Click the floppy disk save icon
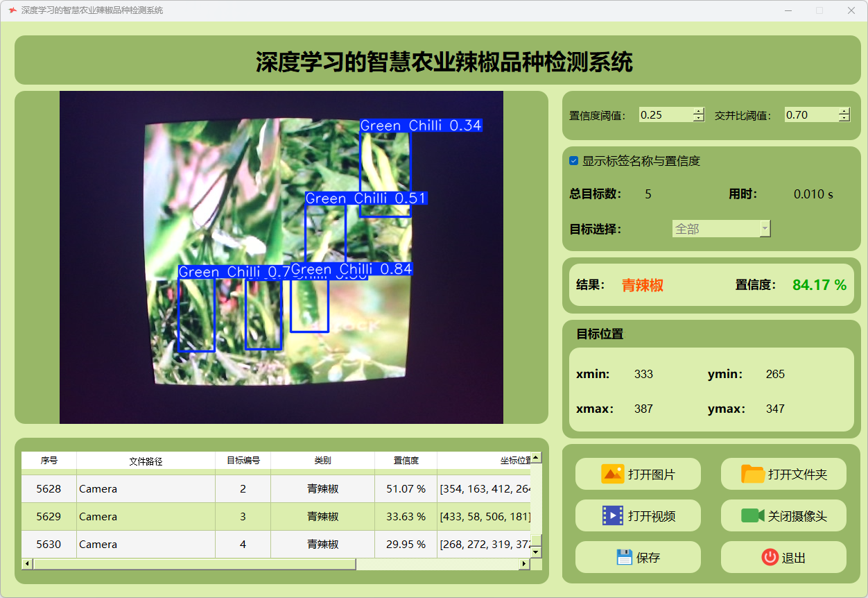Screen dimensions: 868x598 624,557
